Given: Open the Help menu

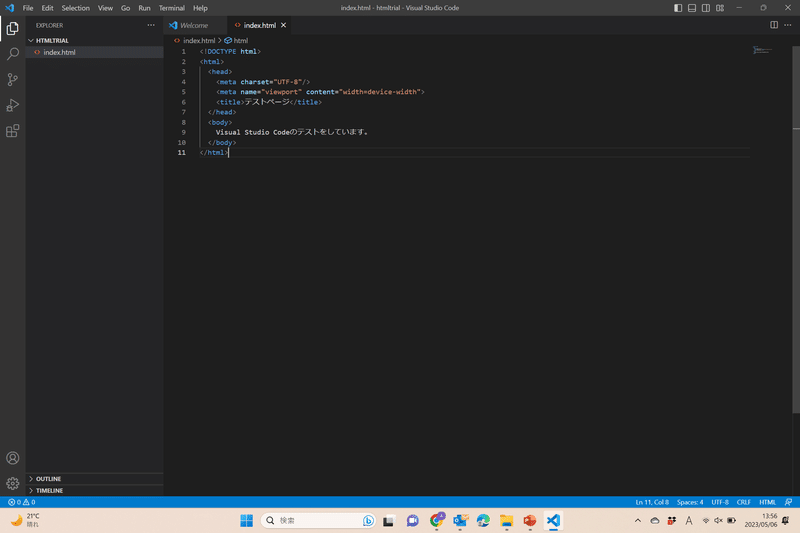Looking at the screenshot, I should click(x=201, y=8).
